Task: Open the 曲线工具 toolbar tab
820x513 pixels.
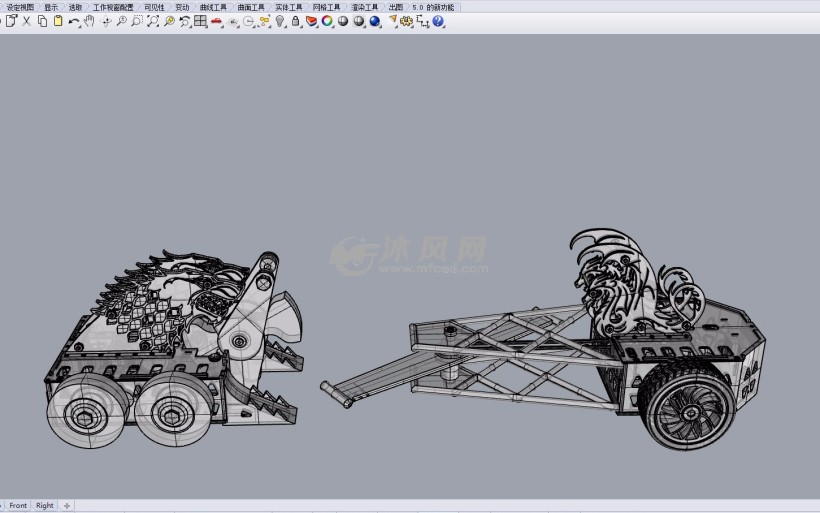Action: [x=213, y=7]
